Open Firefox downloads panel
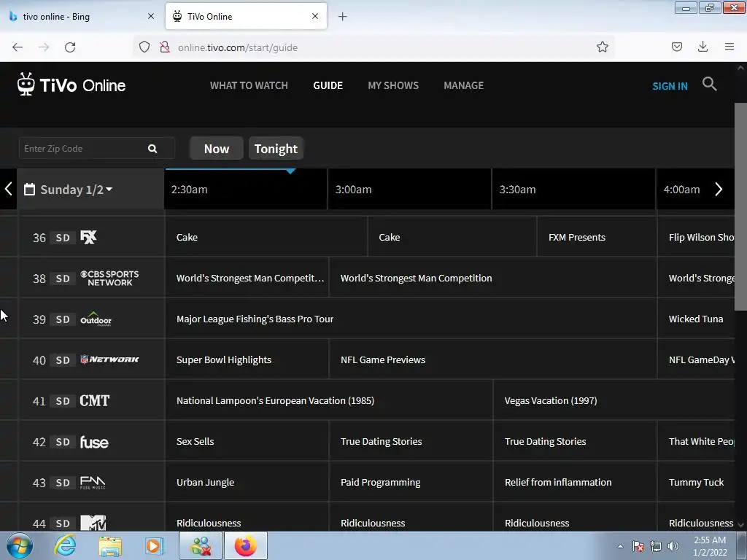 703,47
